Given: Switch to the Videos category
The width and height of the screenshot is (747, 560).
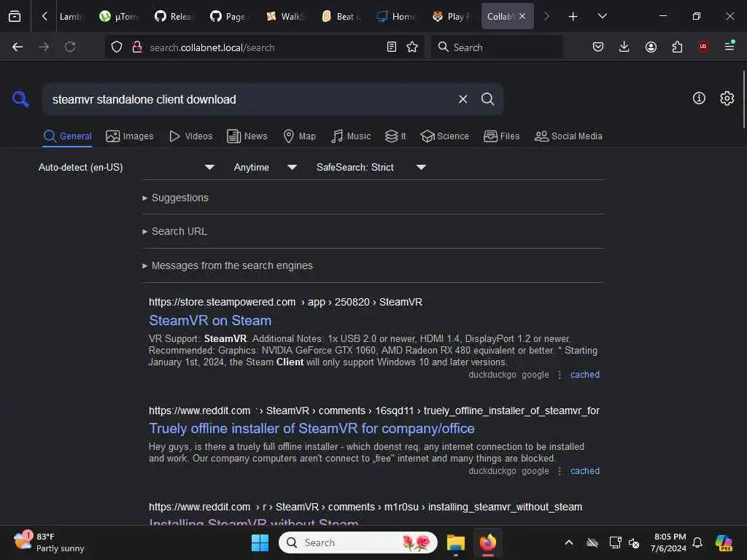Looking at the screenshot, I should coord(191,136).
